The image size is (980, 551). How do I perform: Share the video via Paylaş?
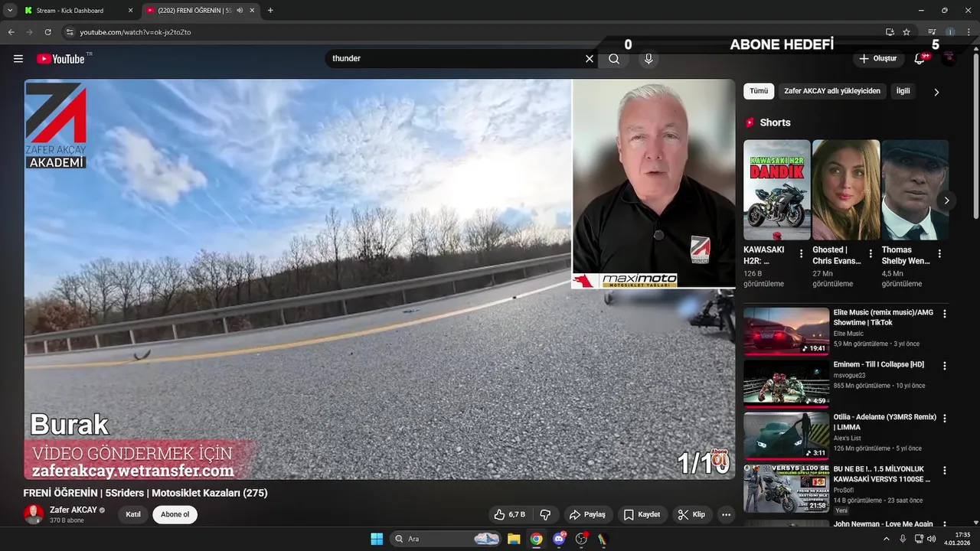coord(588,514)
